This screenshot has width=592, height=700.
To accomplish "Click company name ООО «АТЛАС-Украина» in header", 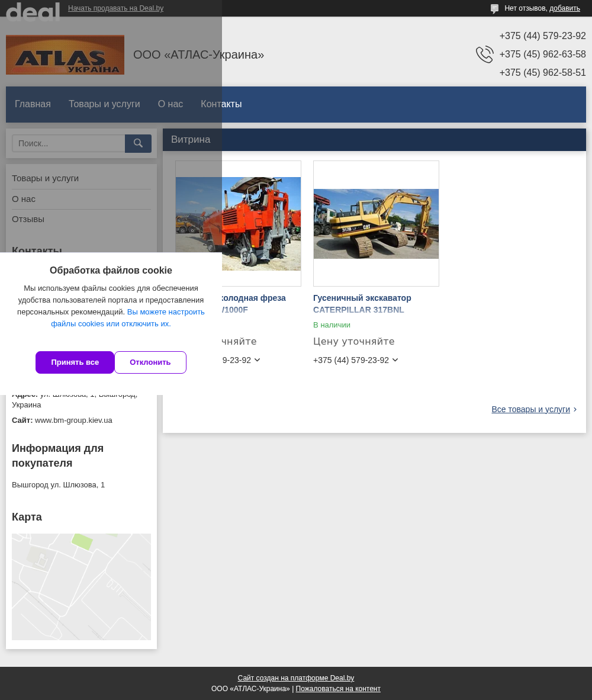I will tap(198, 55).
